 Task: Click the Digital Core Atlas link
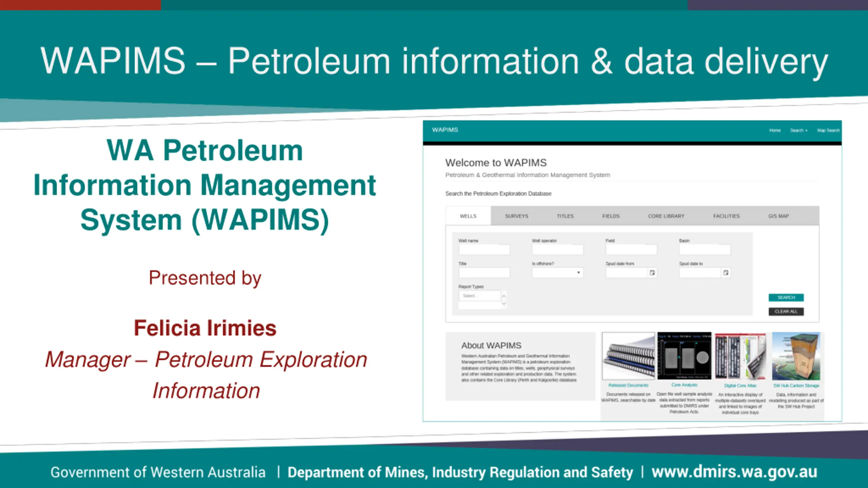[740, 386]
